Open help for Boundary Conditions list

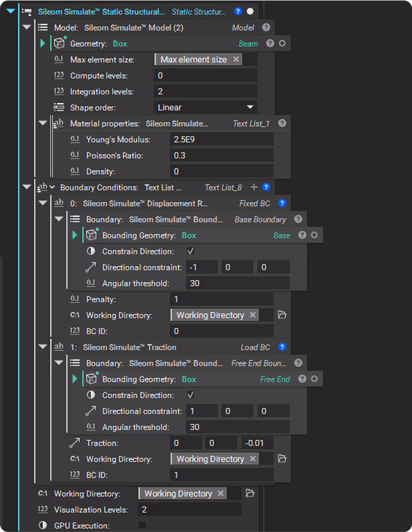pos(266,187)
